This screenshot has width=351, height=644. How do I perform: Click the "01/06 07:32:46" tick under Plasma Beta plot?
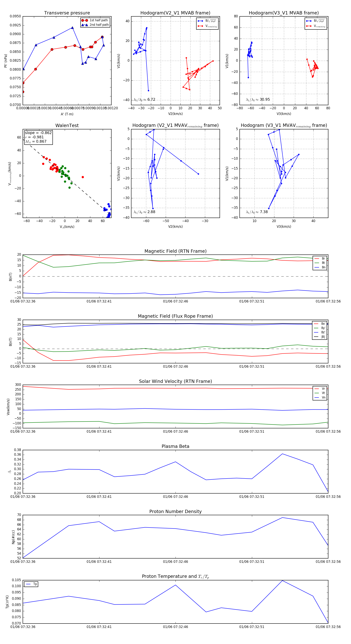(175, 497)
